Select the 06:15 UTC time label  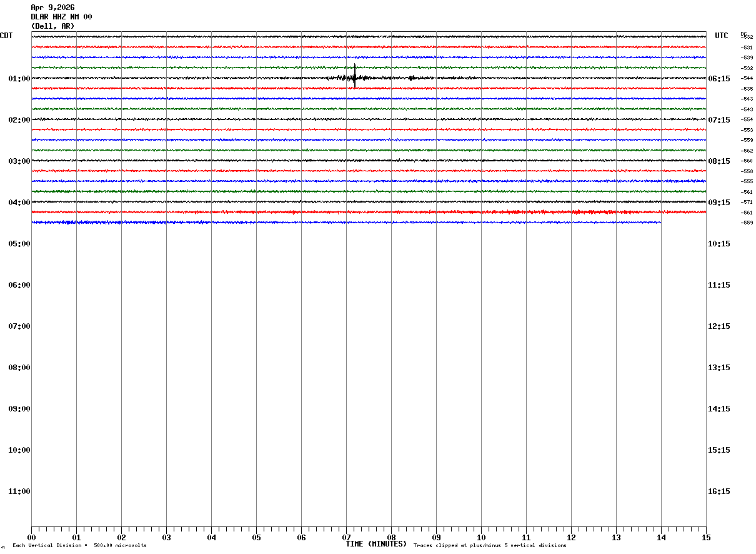pyautogui.click(x=719, y=79)
